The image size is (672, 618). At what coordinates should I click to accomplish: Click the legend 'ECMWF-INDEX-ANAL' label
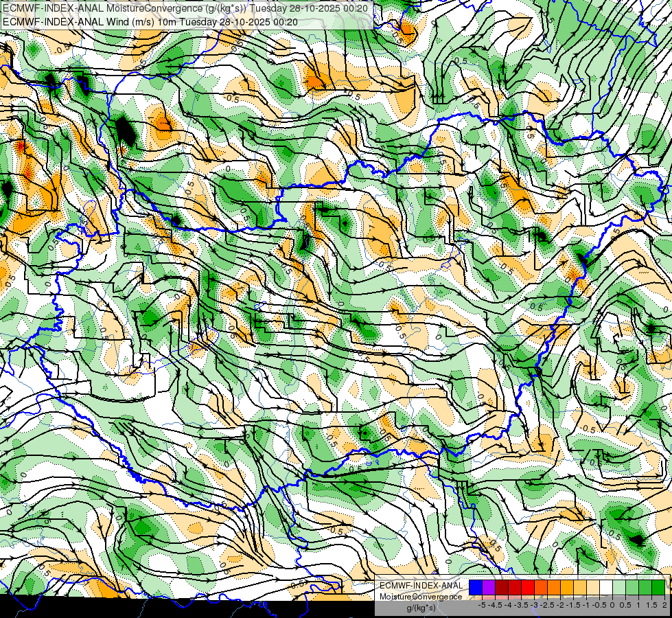pyautogui.click(x=421, y=586)
